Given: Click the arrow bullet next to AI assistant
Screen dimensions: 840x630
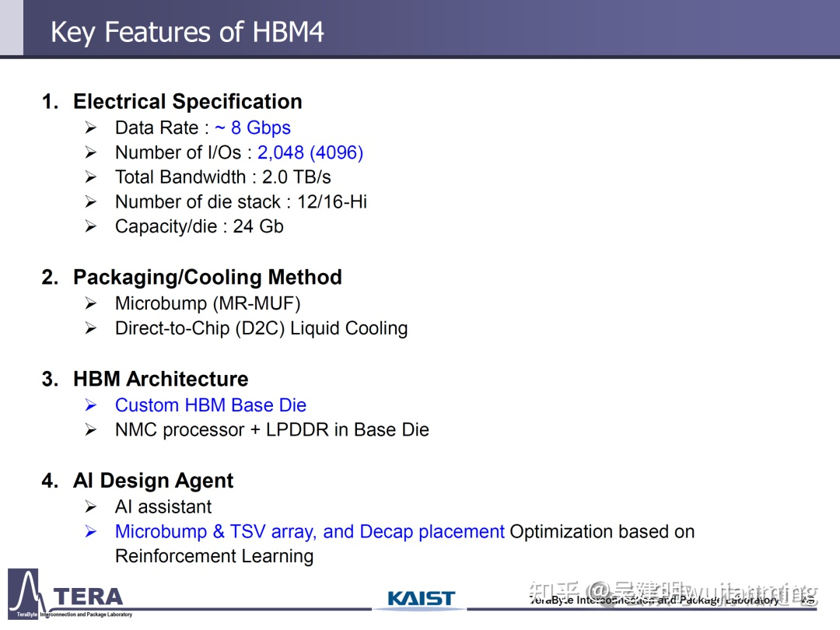Looking at the screenshot, I should click(x=91, y=506).
